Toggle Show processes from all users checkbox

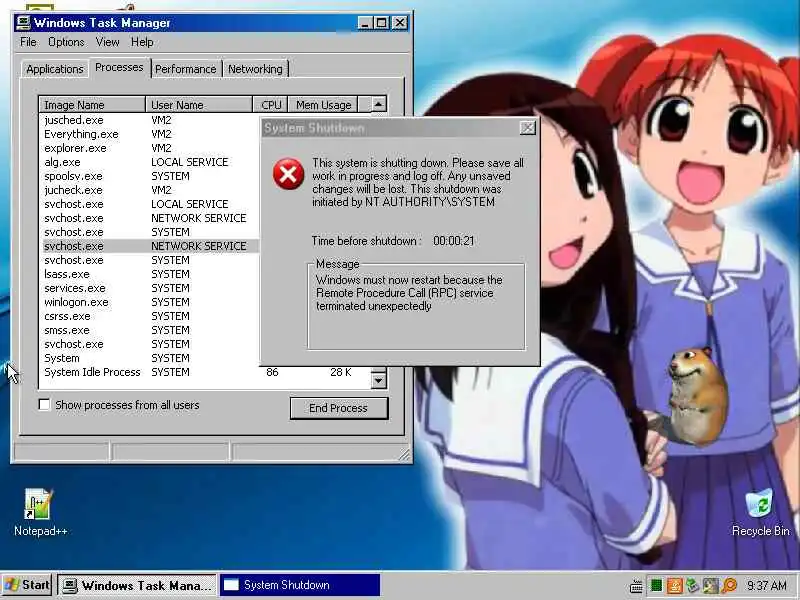click(x=44, y=405)
